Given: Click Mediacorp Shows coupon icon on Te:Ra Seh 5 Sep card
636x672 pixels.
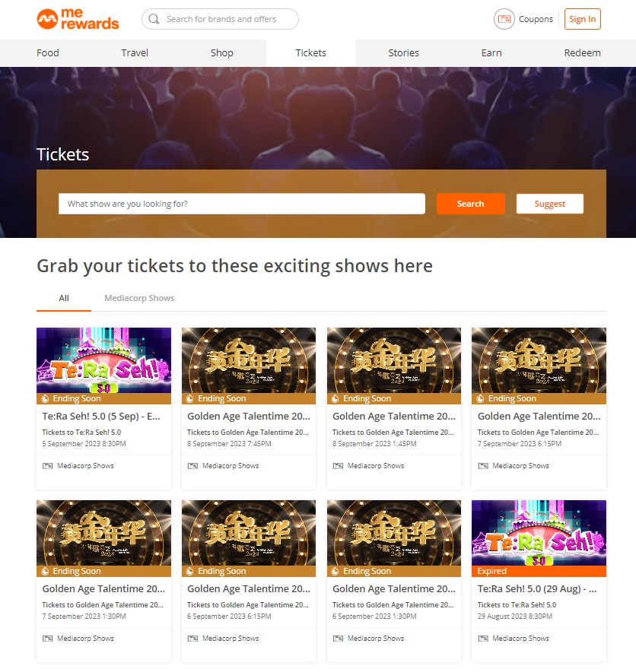Looking at the screenshot, I should [x=47, y=466].
